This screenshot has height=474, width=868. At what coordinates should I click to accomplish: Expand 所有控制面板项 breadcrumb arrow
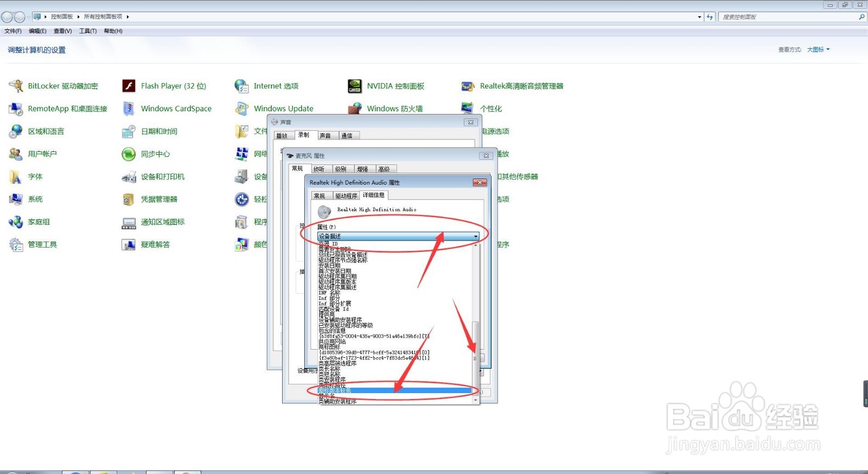coord(127,17)
